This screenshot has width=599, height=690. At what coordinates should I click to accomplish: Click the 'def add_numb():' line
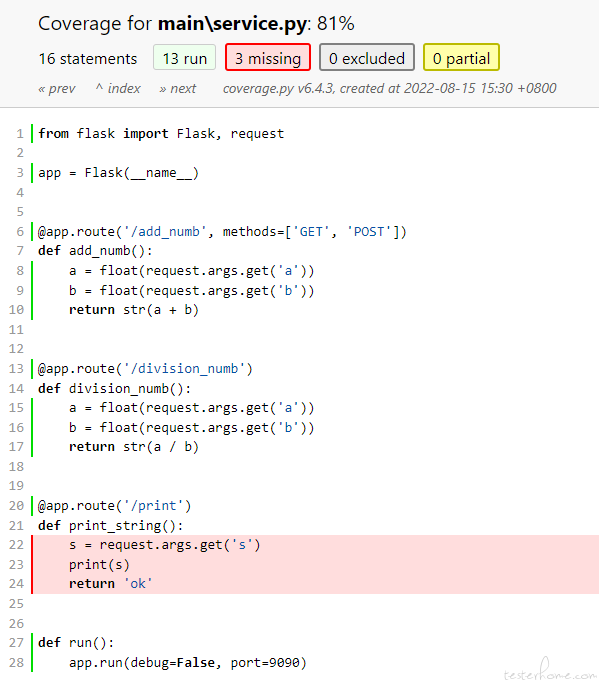pos(95,251)
